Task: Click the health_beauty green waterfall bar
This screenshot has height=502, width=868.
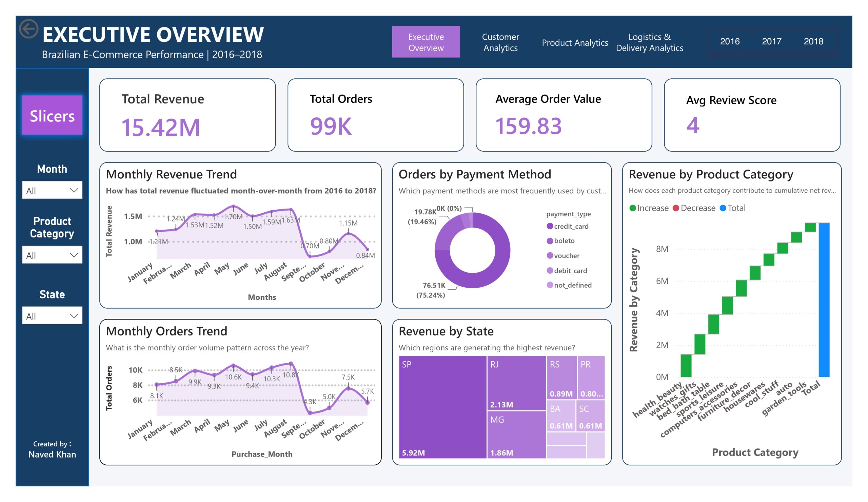Action: 686,366
